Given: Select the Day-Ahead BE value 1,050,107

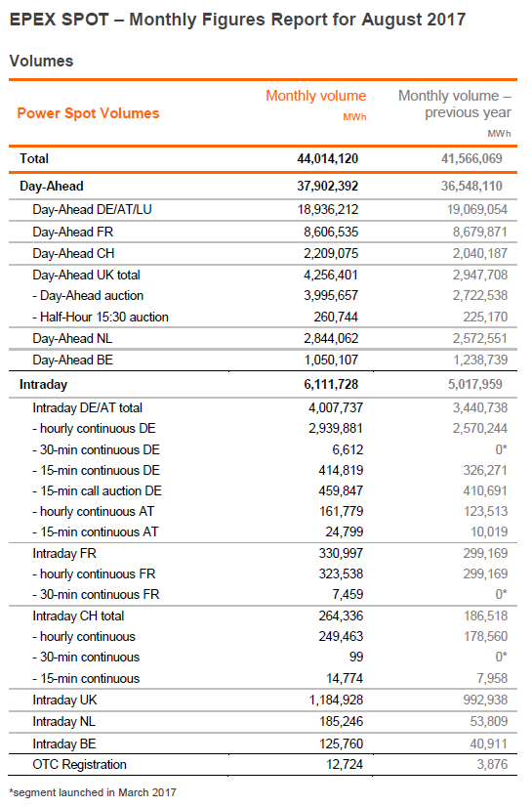Looking at the screenshot, I should tap(331, 360).
